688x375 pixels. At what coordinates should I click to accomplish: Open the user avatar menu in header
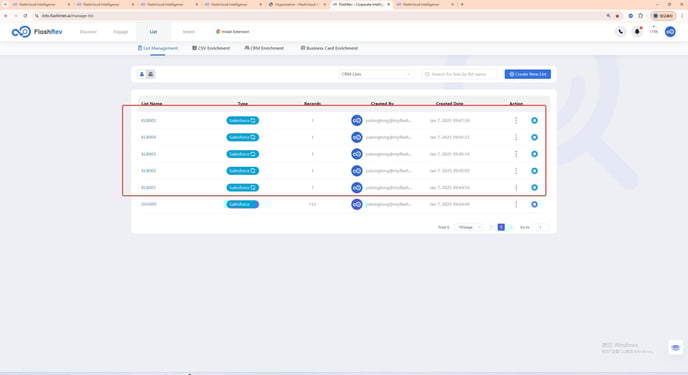pyautogui.click(x=670, y=32)
